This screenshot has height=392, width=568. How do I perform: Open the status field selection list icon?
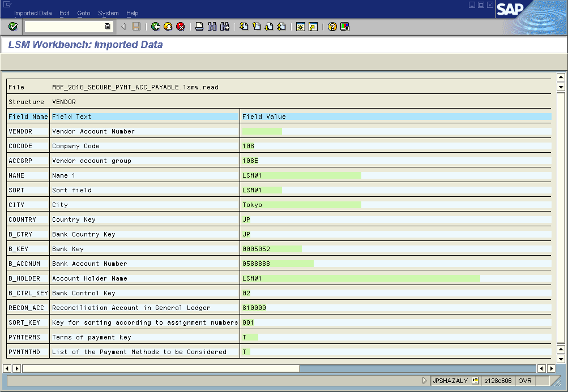(x=475, y=380)
